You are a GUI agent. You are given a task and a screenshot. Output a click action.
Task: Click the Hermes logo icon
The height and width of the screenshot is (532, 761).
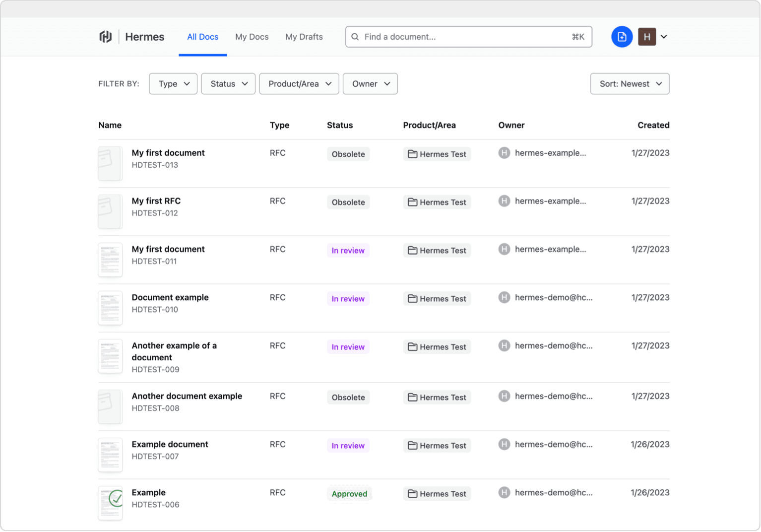coord(105,37)
